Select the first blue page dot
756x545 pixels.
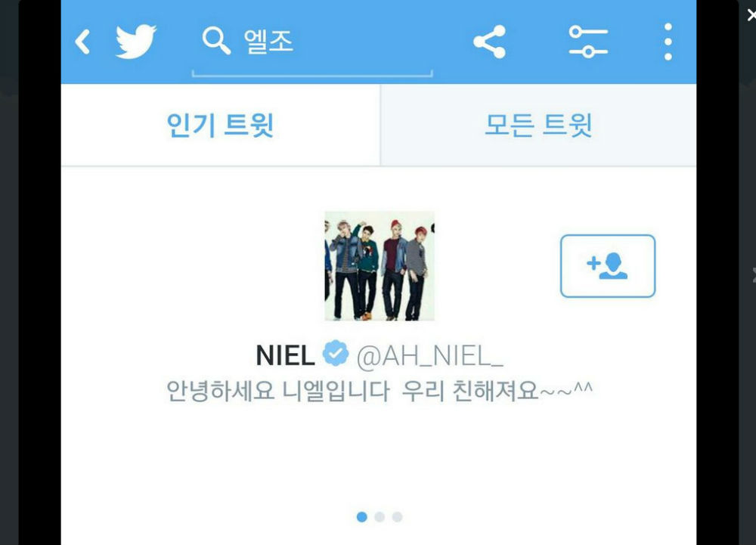coord(362,517)
